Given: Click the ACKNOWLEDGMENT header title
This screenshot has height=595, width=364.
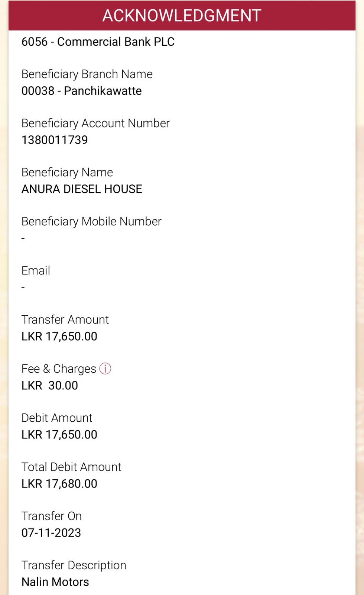Looking at the screenshot, I should [182, 16].
